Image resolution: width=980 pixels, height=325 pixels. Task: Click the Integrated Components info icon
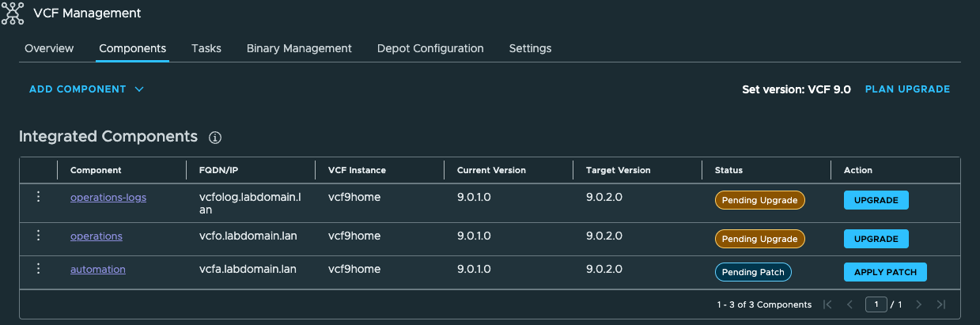pos(215,138)
